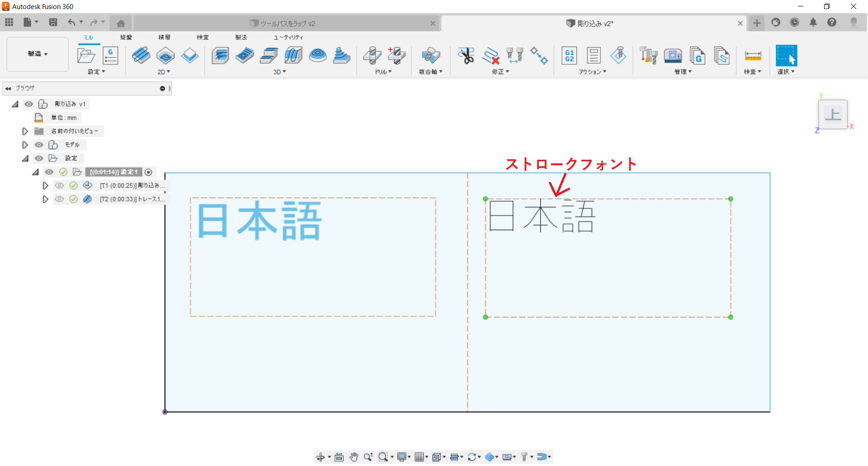Select the 2D Adaptive Clearing tool
The width and height of the screenshot is (868, 466).
tap(141, 56)
